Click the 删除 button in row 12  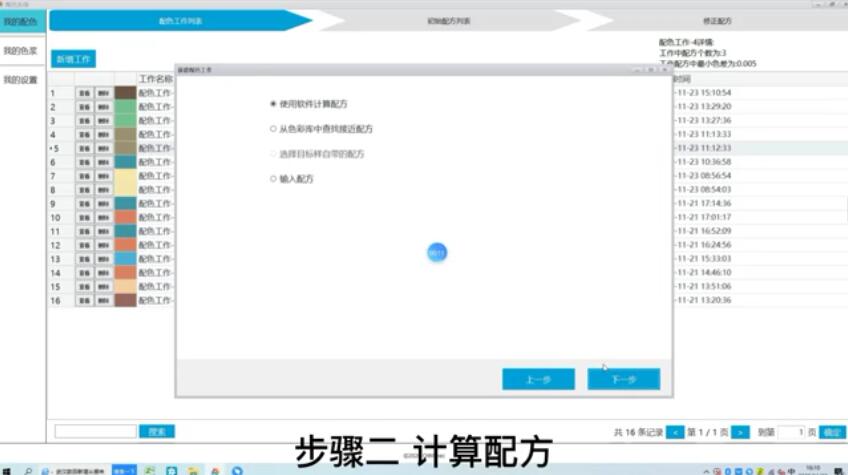pyautogui.click(x=104, y=245)
